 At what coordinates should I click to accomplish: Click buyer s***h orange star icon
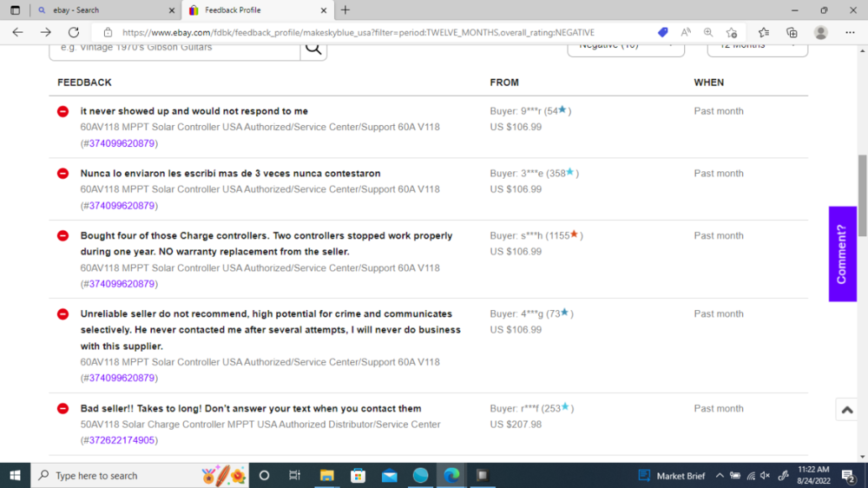click(574, 234)
